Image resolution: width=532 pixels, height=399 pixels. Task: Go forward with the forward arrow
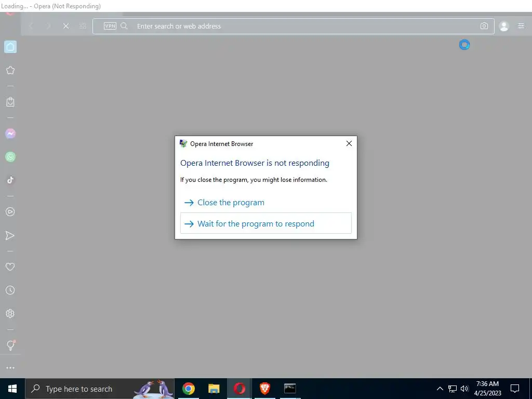click(48, 26)
